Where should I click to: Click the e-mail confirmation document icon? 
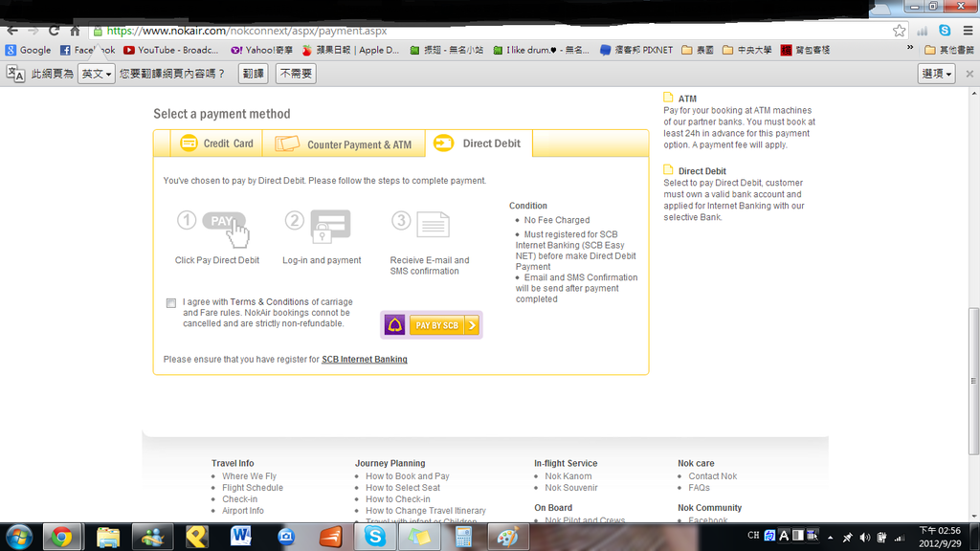434,225
